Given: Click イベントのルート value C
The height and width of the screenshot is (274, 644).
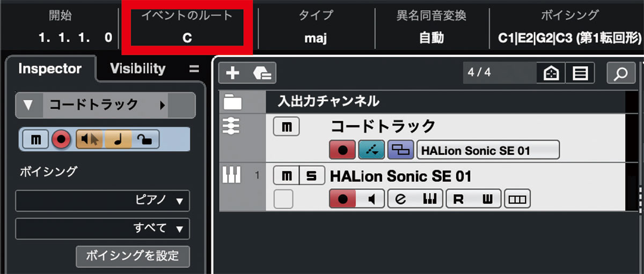Looking at the screenshot, I should 187,38.
